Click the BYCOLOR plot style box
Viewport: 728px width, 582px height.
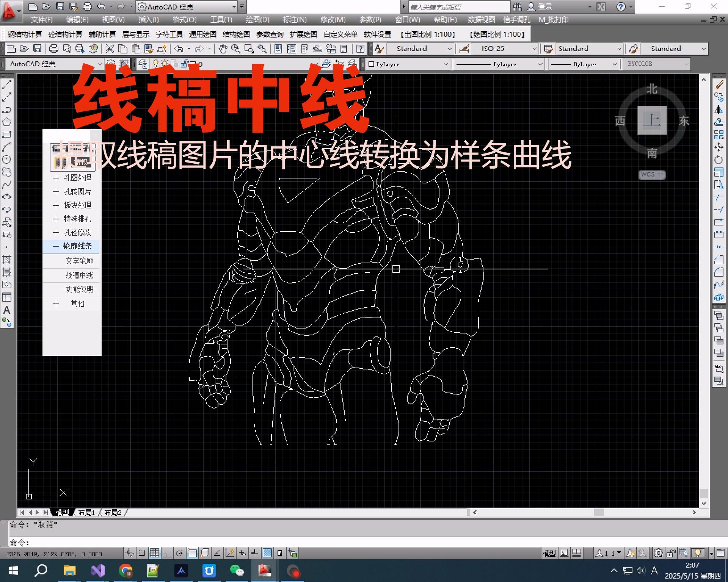coord(656,64)
